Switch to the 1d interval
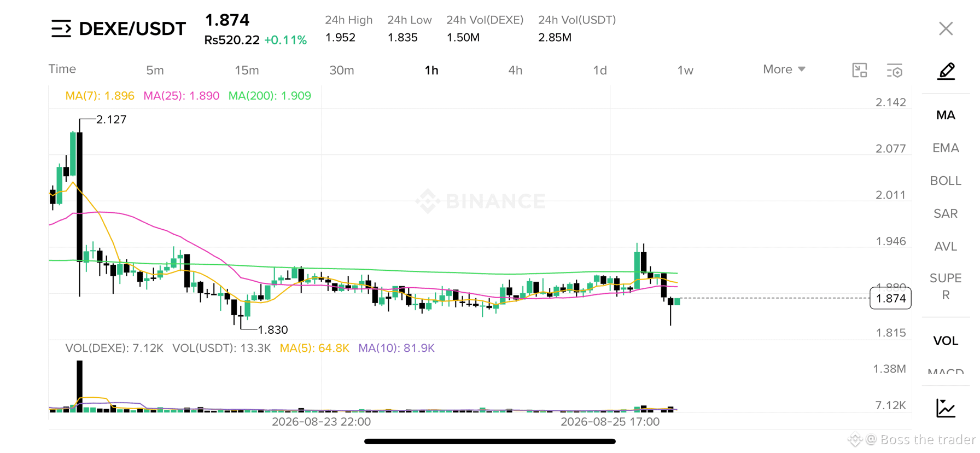Screen dimensions: 980x453 tap(600, 70)
